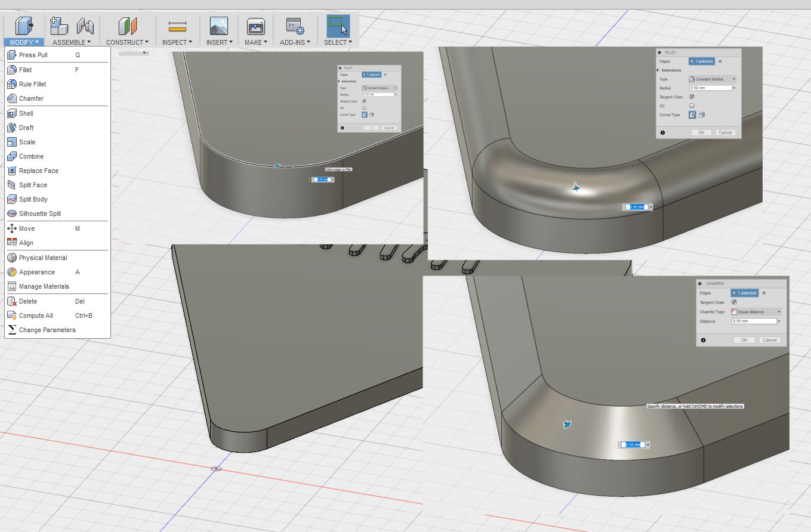Click Cancel in 0.00 mm Fillet dialog

coord(389,128)
